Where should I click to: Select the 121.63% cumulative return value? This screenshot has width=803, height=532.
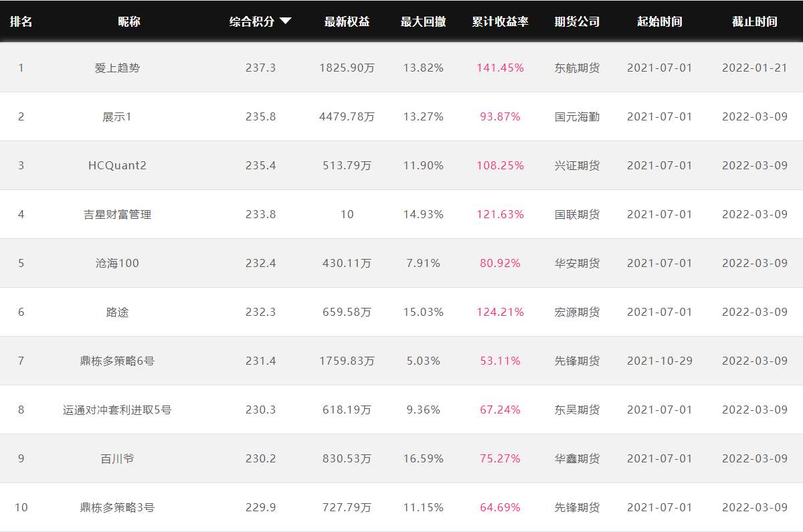pyautogui.click(x=500, y=214)
